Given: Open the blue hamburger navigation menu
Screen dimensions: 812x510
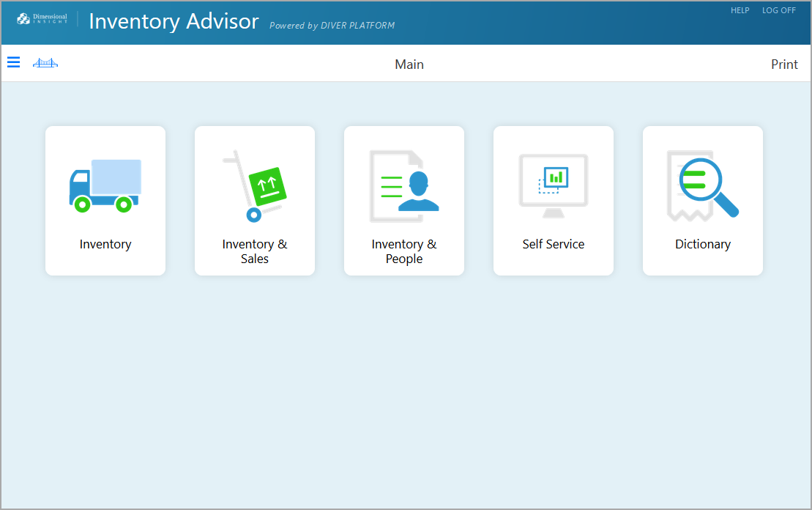Looking at the screenshot, I should pos(13,62).
